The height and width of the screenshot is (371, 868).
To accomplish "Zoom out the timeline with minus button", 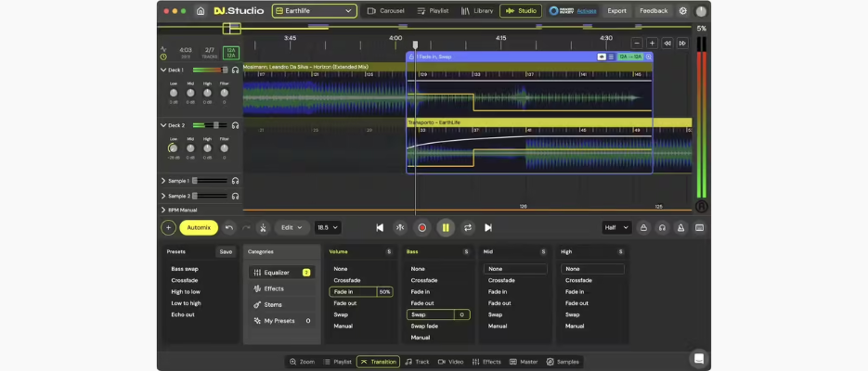I will click(x=637, y=43).
